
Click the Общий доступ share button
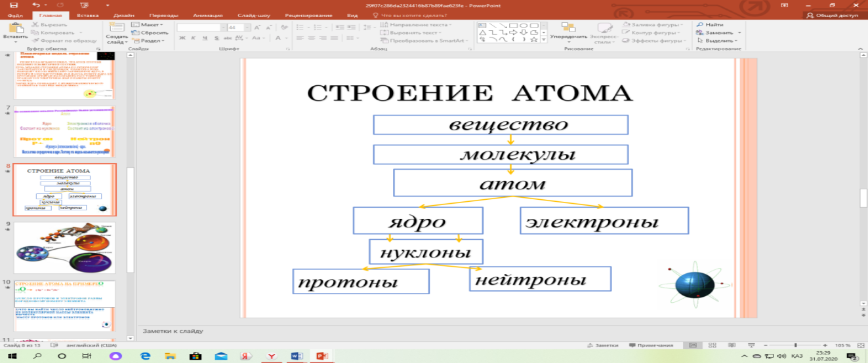tap(832, 14)
